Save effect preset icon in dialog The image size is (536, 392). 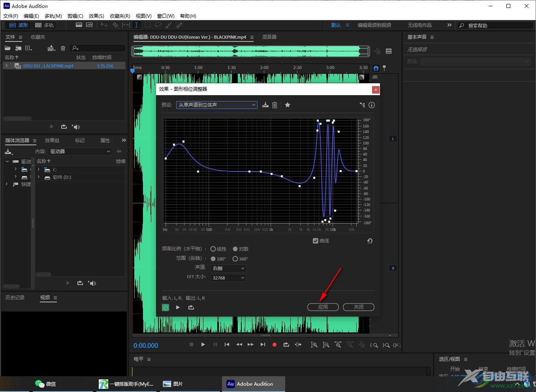[x=265, y=105]
